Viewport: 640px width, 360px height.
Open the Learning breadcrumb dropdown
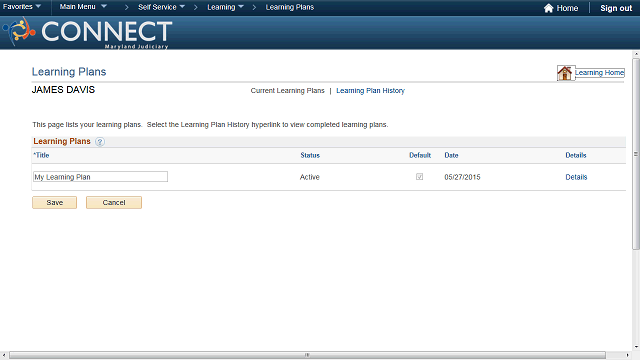click(x=225, y=7)
